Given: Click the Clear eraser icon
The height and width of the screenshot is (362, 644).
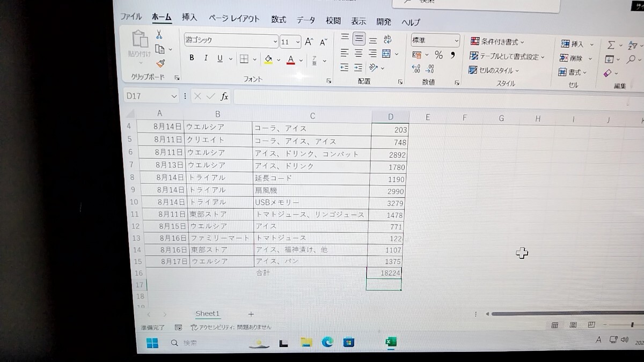Looking at the screenshot, I should click(x=608, y=73).
